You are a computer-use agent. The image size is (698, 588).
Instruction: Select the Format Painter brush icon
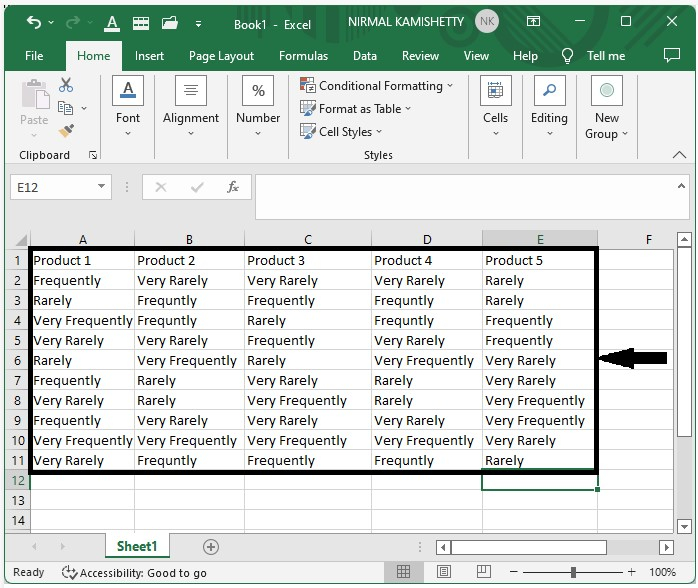point(66,131)
